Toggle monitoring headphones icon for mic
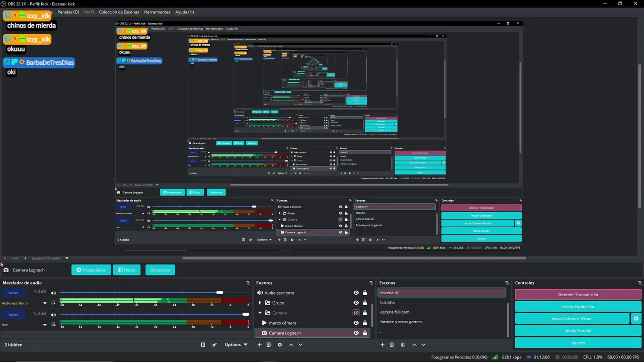 click(53, 325)
